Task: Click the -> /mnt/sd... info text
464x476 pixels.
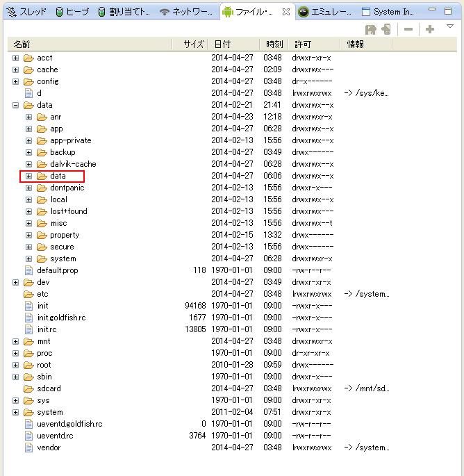Action: 367,388
